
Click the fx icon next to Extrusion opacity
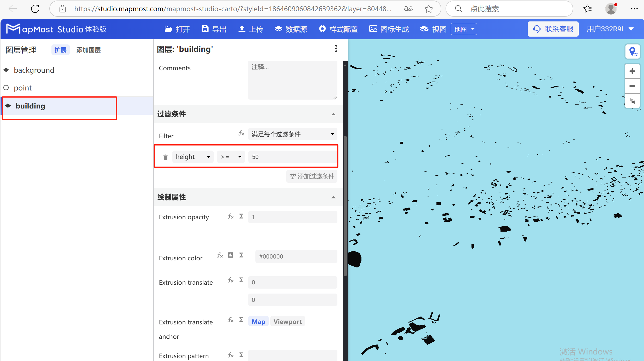click(x=230, y=216)
